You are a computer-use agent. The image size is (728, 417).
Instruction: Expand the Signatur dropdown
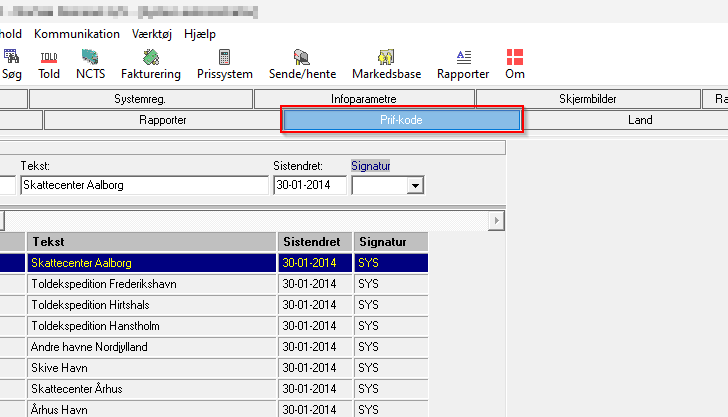[414, 185]
